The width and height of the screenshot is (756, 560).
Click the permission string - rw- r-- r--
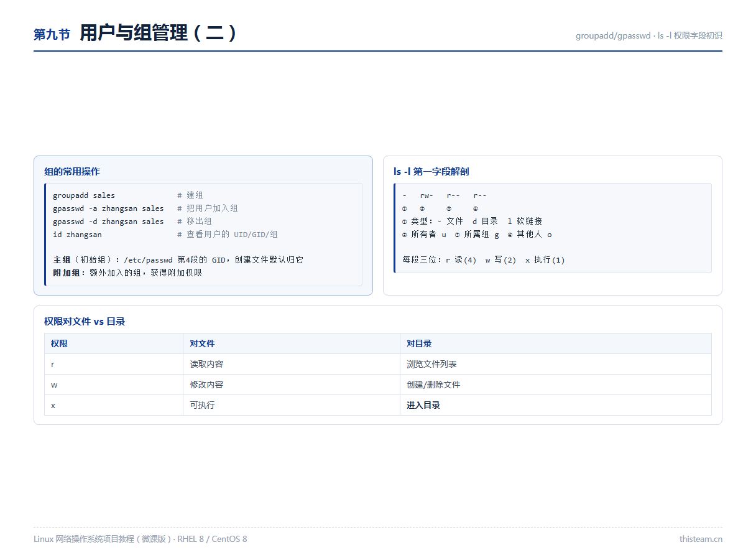(x=445, y=195)
